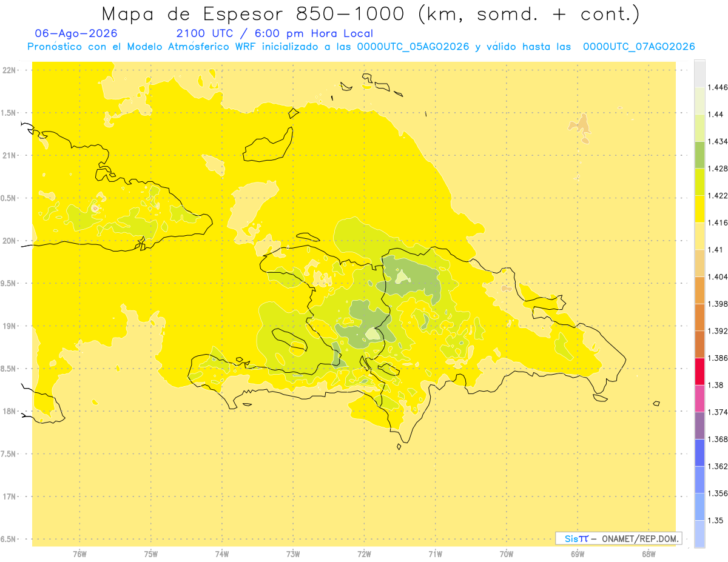Click the '70W' longitude label
The image size is (728, 562).
click(x=507, y=554)
